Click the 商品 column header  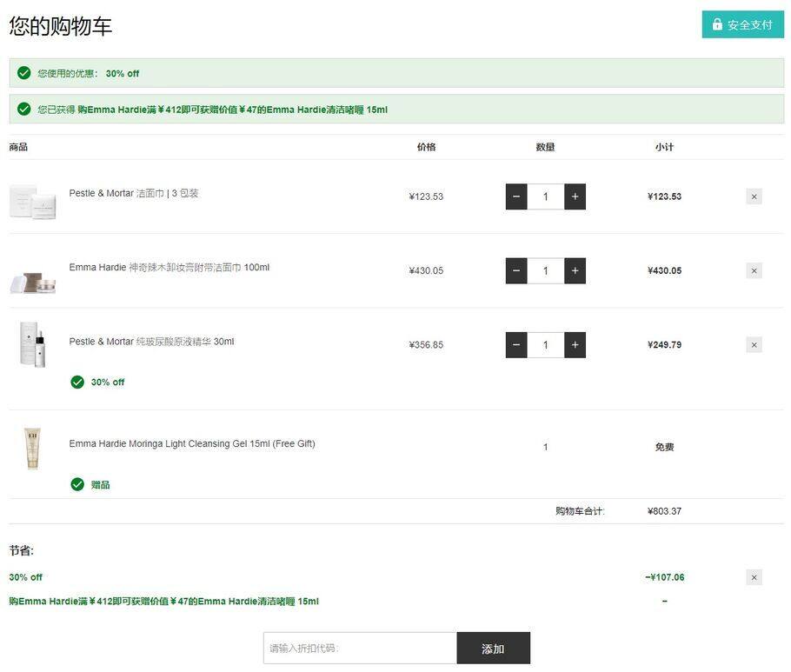[18, 147]
